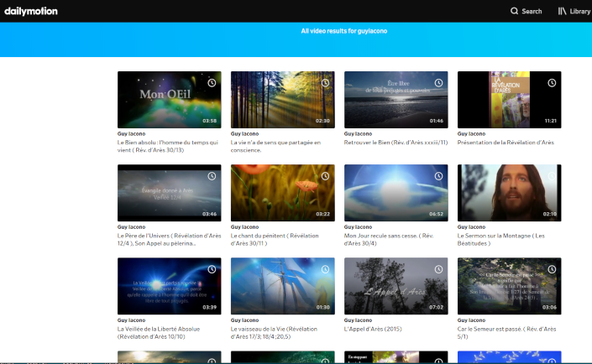
Task: Open title Le vaisseau de la Vie
Action: [274, 332]
